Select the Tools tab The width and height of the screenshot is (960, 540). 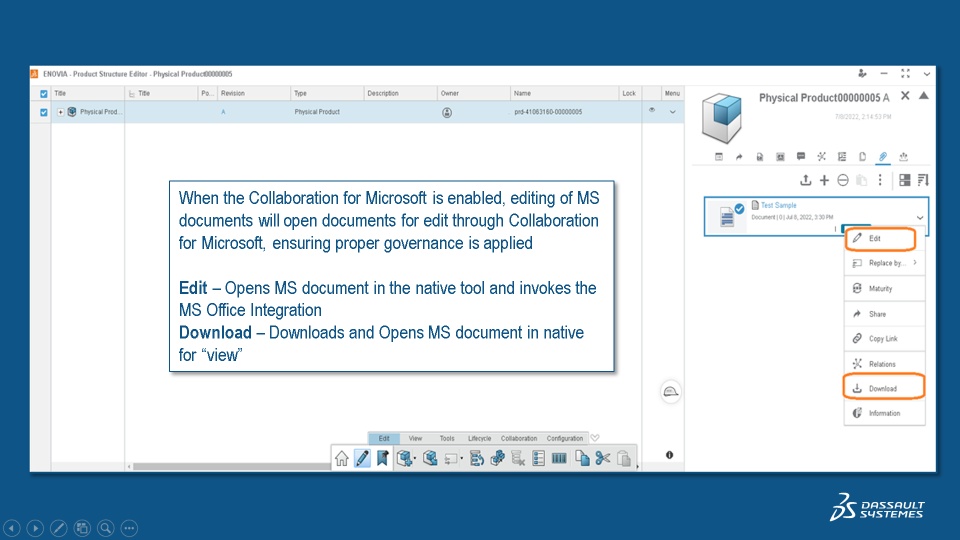coord(447,438)
